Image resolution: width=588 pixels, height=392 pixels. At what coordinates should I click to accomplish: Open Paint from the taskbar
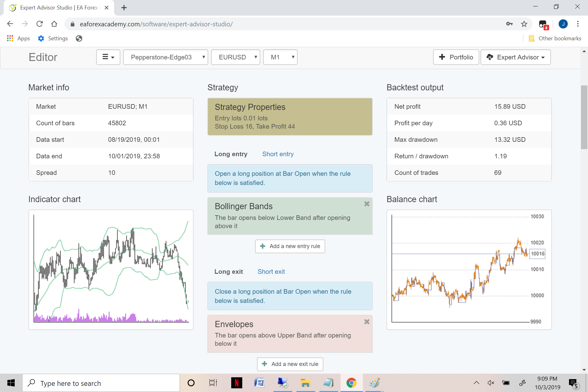pyautogui.click(x=374, y=383)
